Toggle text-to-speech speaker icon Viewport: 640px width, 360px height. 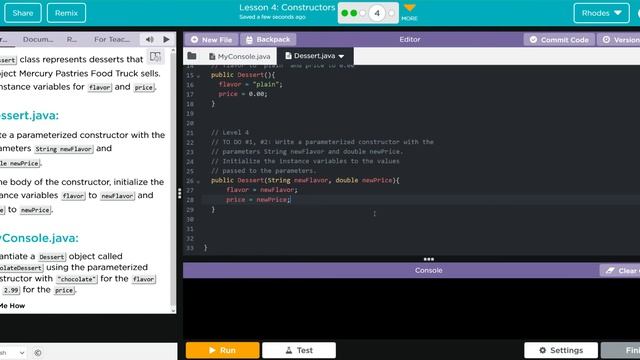click(x=149, y=40)
